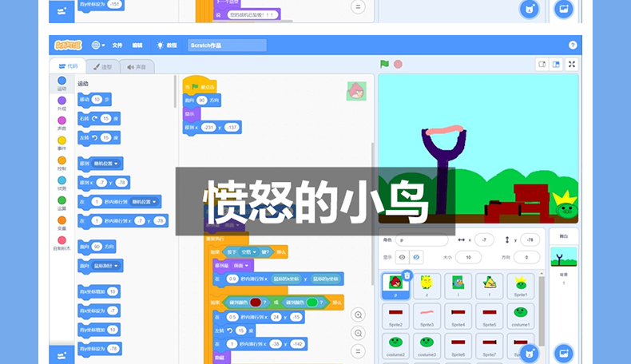Open the language globe dropdown
Viewport: 631px width, 364px height.
[x=97, y=45]
